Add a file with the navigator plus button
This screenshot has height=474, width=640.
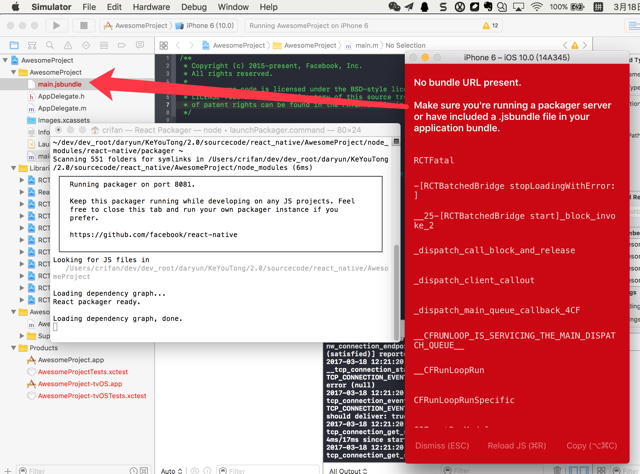click(8, 471)
